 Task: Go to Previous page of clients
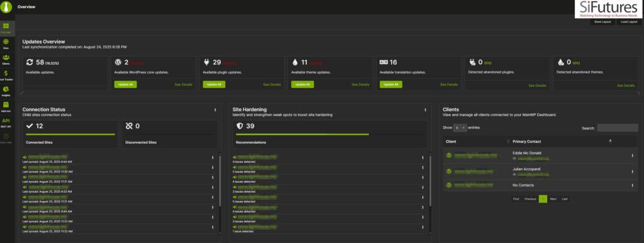(x=530, y=199)
